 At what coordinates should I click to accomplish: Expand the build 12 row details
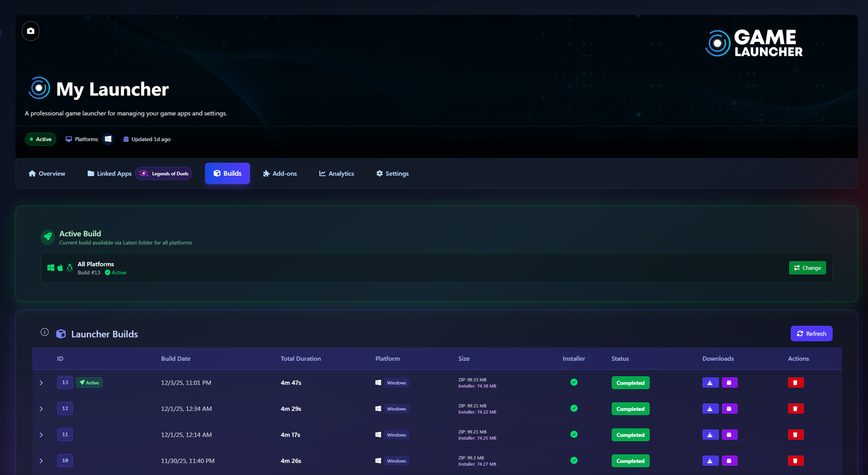coord(41,409)
